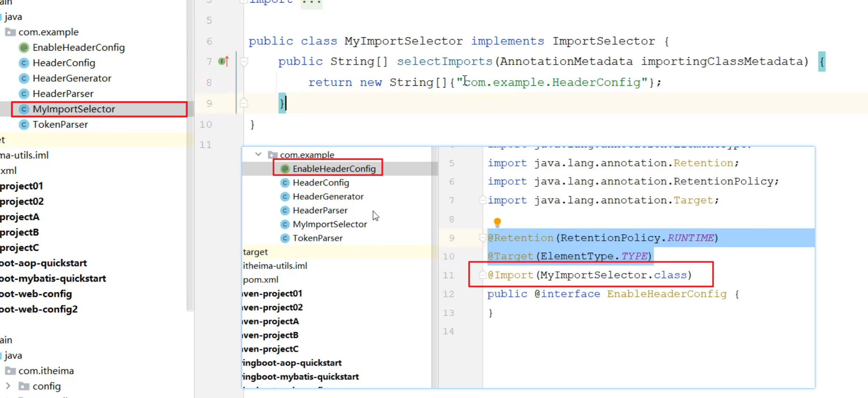Select pom.xml in overlay tree

pyautogui.click(x=261, y=280)
